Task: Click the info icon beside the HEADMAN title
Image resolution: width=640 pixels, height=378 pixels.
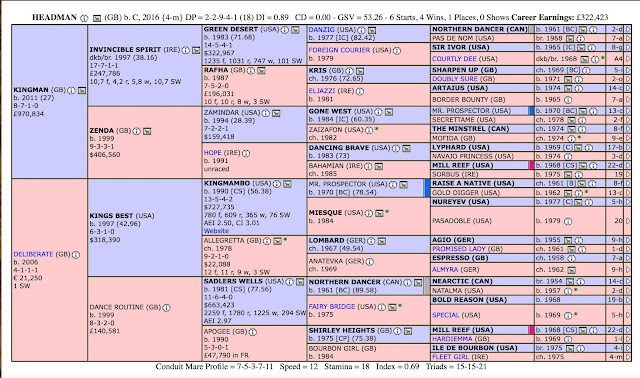Action: click(x=84, y=18)
